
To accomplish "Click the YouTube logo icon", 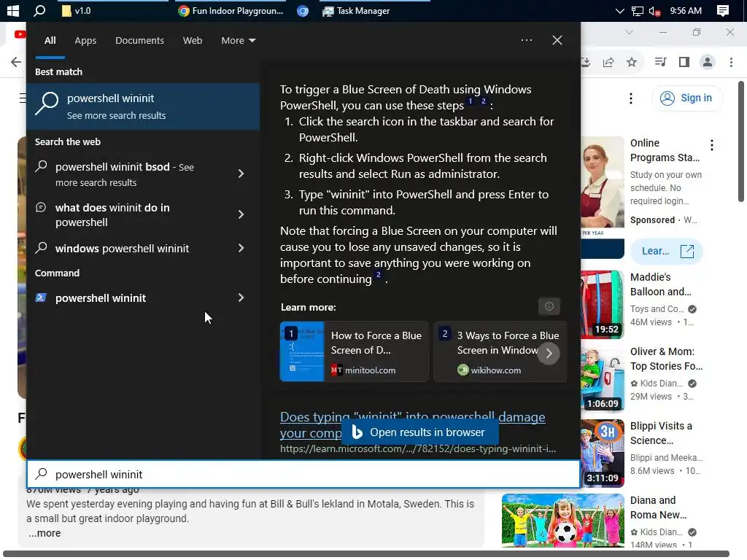I will tap(20, 34).
